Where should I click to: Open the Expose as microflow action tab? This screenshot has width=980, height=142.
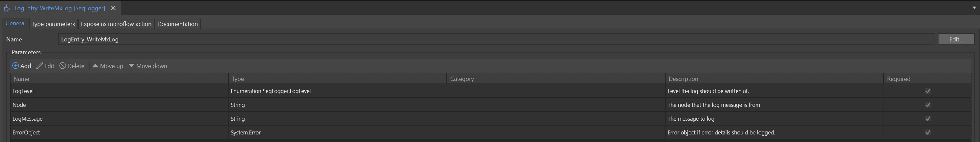coord(116,24)
